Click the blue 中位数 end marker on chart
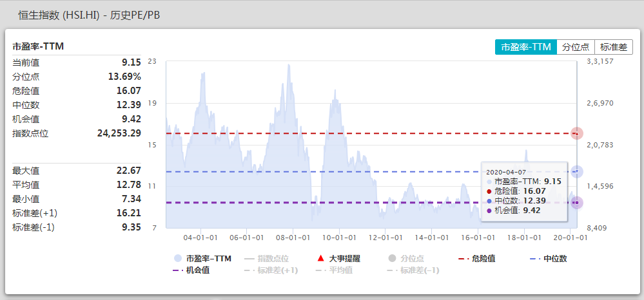The height and width of the screenshot is (300, 644). coord(577,171)
